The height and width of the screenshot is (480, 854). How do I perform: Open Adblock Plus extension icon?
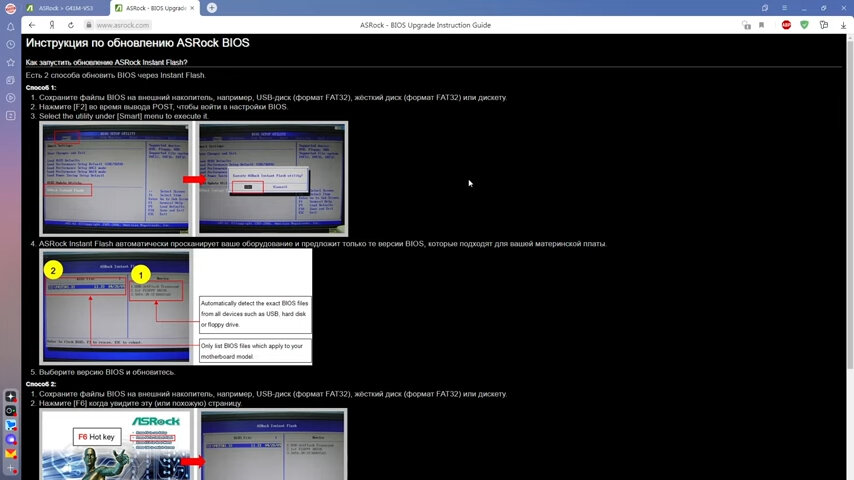point(786,25)
